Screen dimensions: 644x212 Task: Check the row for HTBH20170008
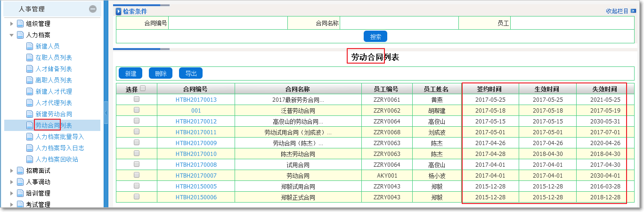point(137,164)
